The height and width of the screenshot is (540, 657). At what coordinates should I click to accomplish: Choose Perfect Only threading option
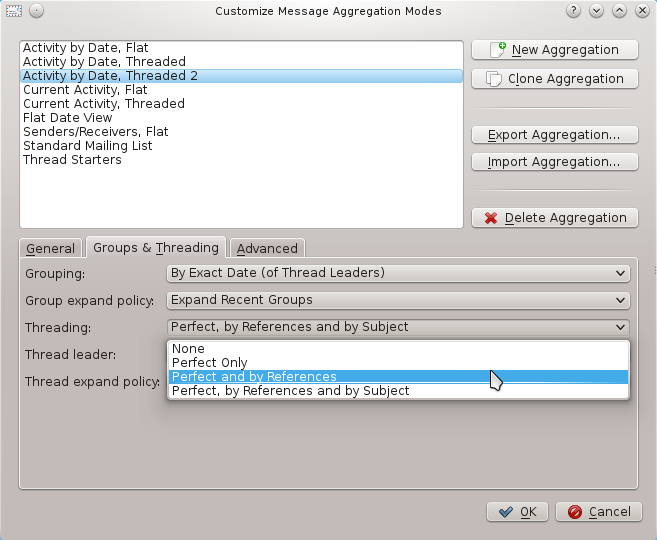[x=398, y=362]
